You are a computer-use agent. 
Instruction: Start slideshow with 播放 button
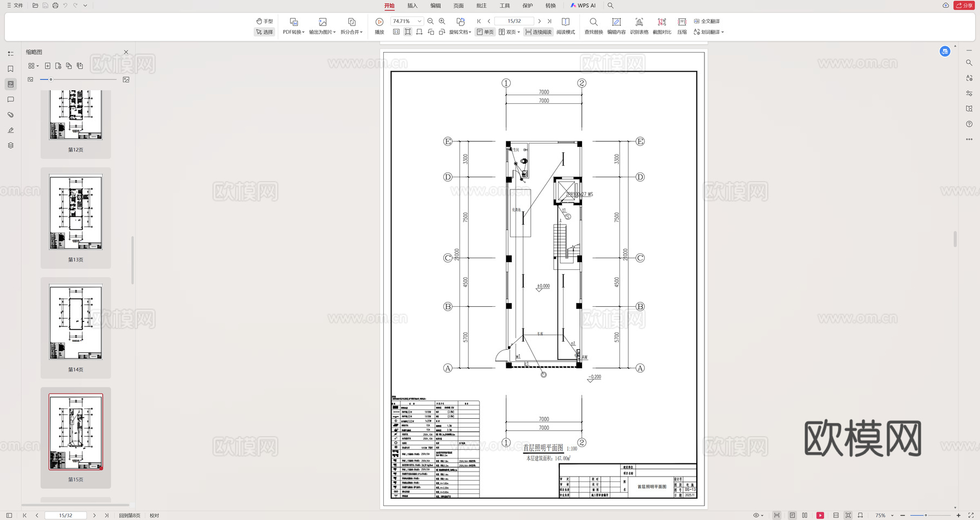[379, 26]
